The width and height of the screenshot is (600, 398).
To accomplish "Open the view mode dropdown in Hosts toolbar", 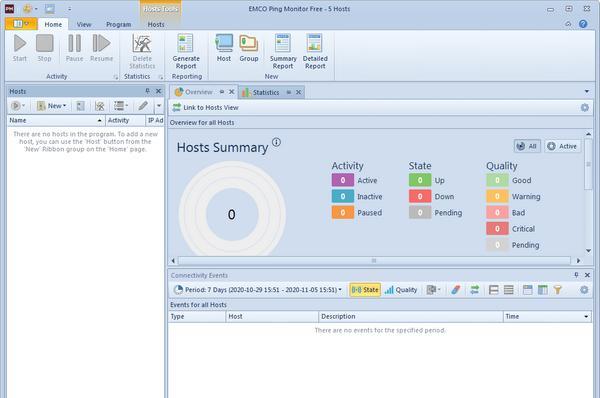I will (121, 106).
